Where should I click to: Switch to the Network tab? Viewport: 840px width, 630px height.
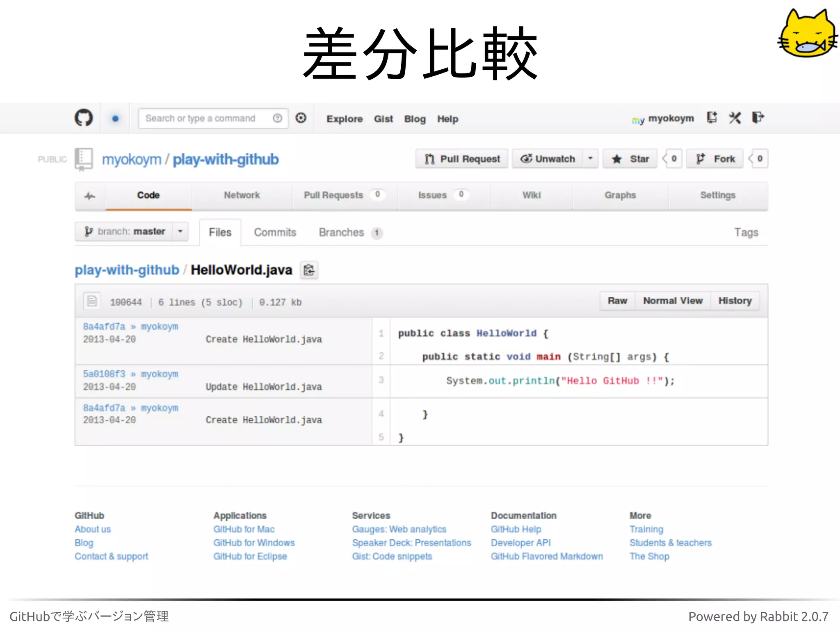242,196
